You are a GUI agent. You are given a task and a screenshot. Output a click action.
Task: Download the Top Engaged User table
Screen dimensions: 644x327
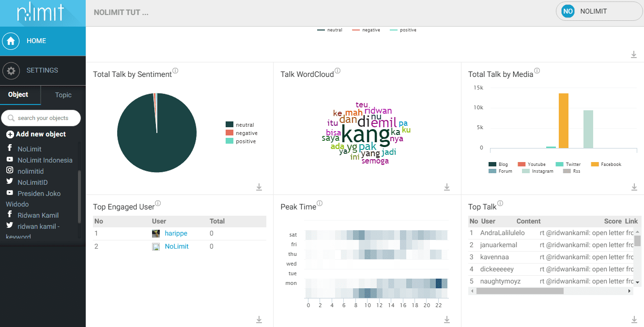(x=259, y=319)
